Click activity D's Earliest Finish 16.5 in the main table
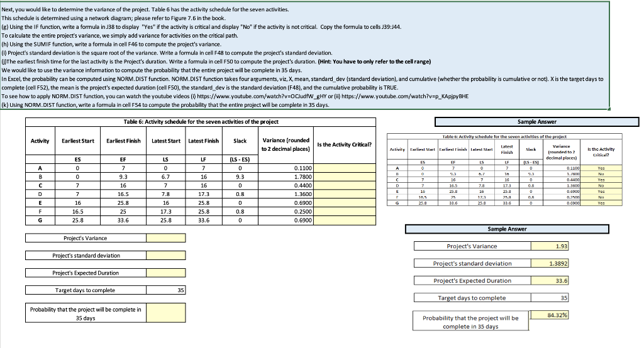 tap(123, 194)
